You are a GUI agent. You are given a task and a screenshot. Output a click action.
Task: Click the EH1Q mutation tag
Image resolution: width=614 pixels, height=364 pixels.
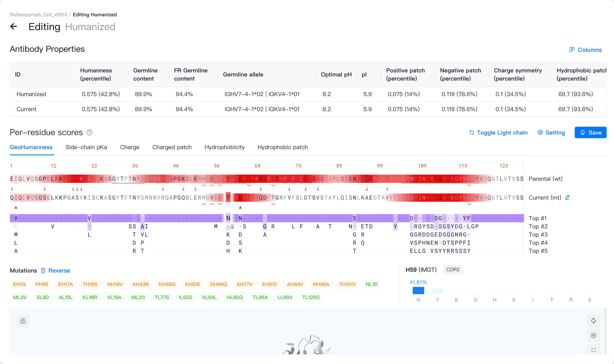click(x=19, y=284)
